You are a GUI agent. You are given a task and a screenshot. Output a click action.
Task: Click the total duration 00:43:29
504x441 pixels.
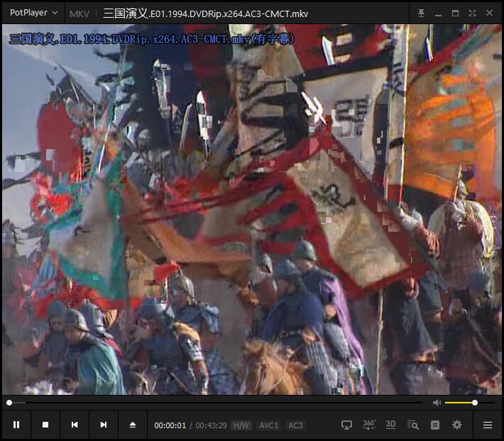tap(211, 425)
